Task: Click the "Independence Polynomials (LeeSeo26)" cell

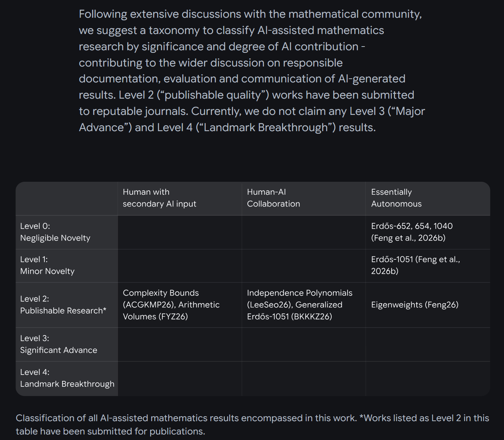Action: click(300, 305)
